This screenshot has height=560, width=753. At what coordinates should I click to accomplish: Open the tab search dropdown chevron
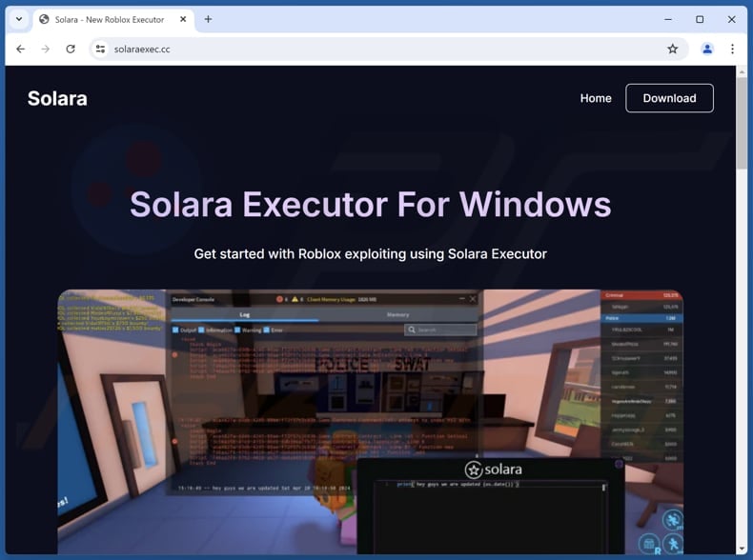(19, 19)
